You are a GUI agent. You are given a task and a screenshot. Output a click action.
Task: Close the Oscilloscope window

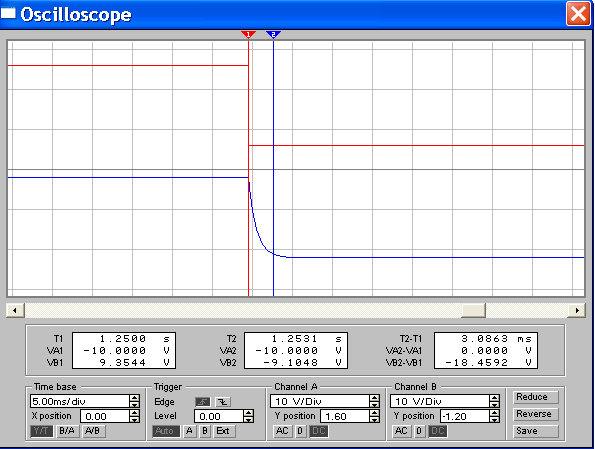578,14
